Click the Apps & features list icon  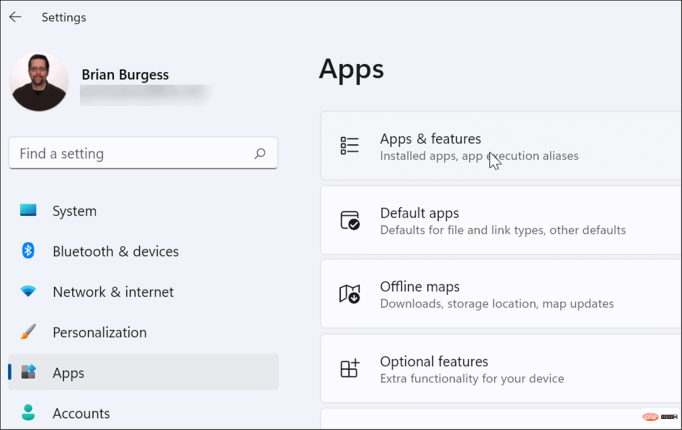point(350,146)
